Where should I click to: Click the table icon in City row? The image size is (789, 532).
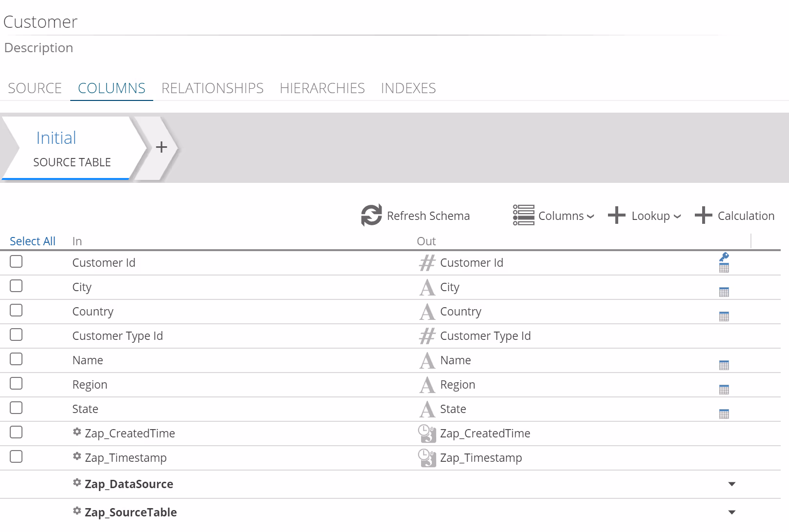click(724, 292)
